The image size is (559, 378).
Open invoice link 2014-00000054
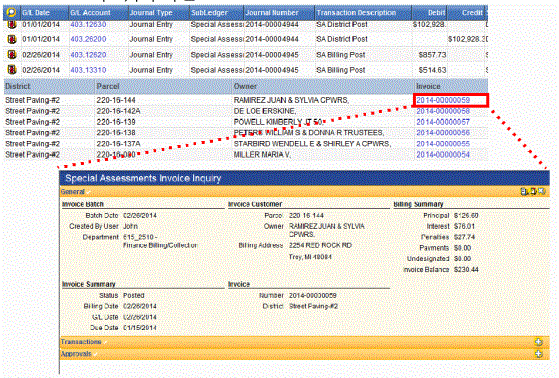(x=443, y=155)
